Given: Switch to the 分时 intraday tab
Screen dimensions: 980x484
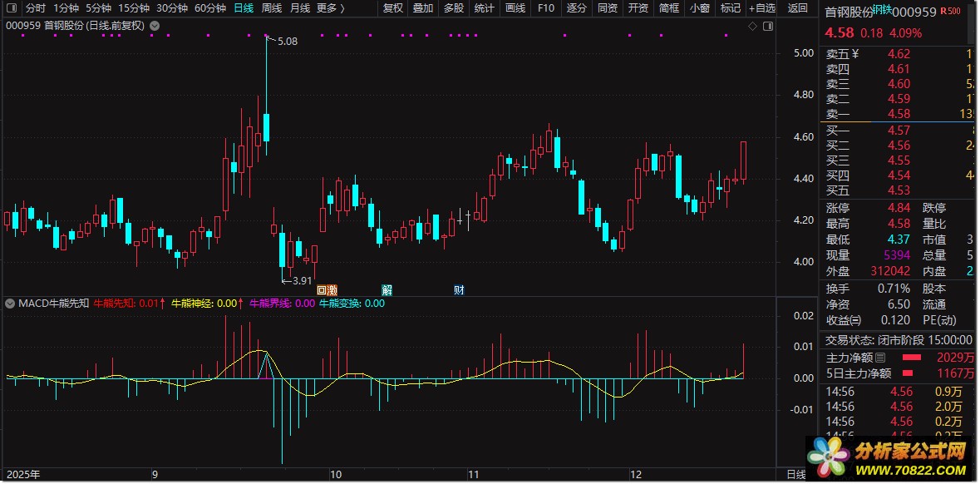Looking at the screenshot, I should click(x=36, y=8).
